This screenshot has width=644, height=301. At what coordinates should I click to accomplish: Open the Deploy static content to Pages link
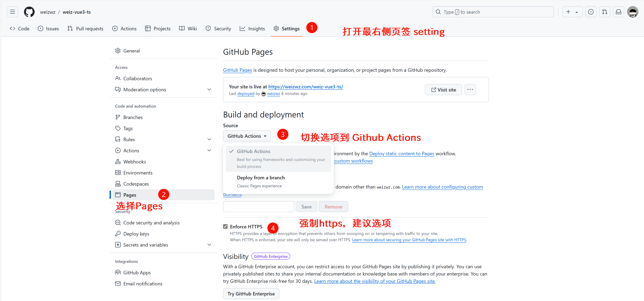coord(402,153)
